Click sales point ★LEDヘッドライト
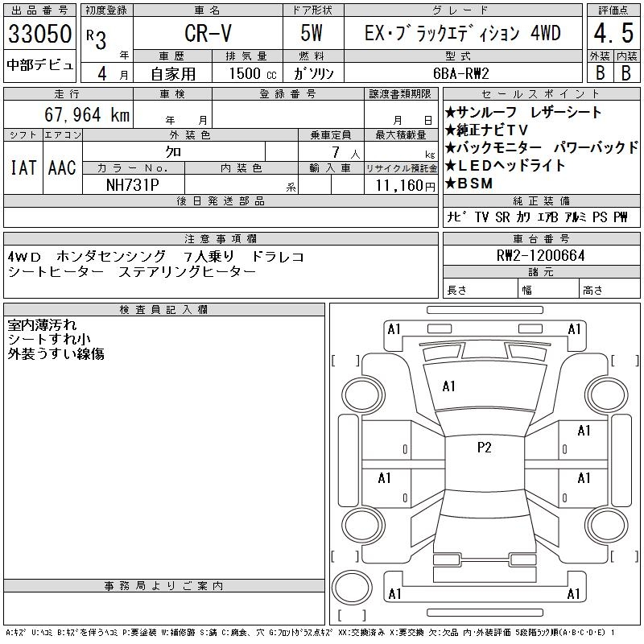The image size is (644, 644). coord(506,166)
